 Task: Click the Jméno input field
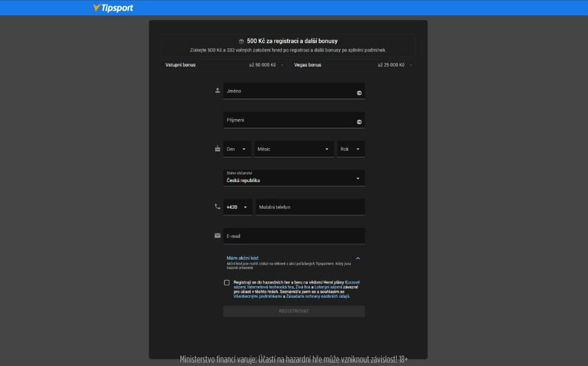(294, 91)
